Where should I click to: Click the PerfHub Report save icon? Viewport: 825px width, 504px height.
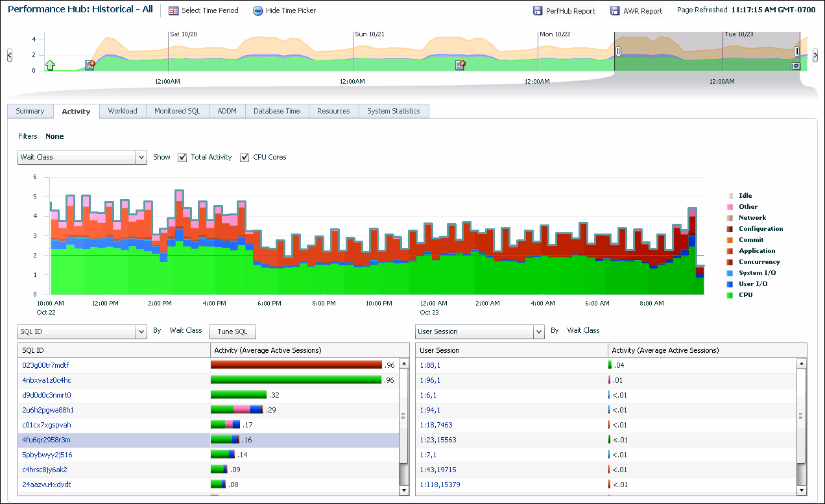pos(538,11)
